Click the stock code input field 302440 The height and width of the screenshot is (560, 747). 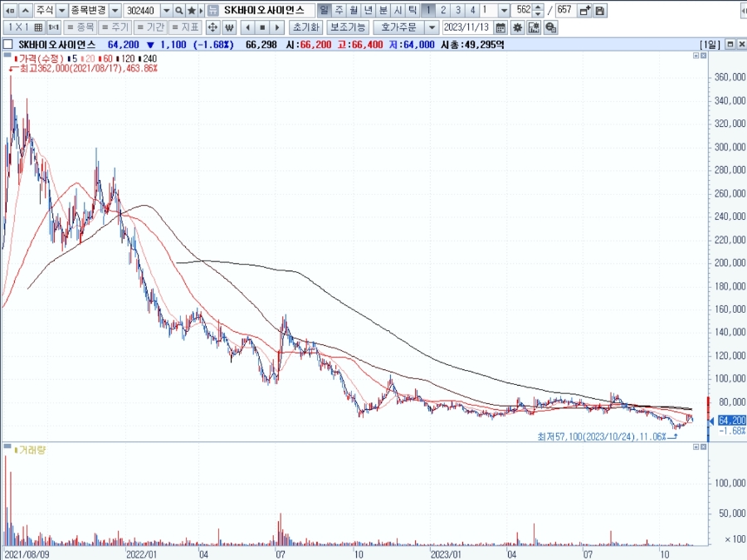click(143, 10)
